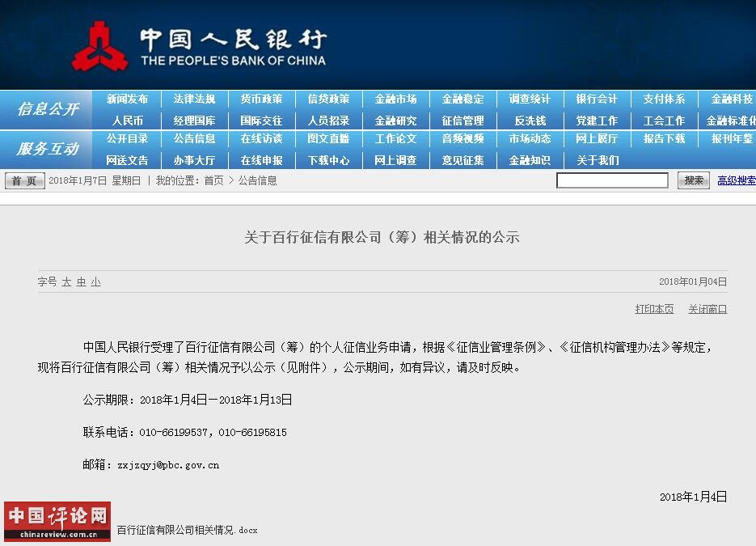Set font size to 中

click(x=81, y=281)
